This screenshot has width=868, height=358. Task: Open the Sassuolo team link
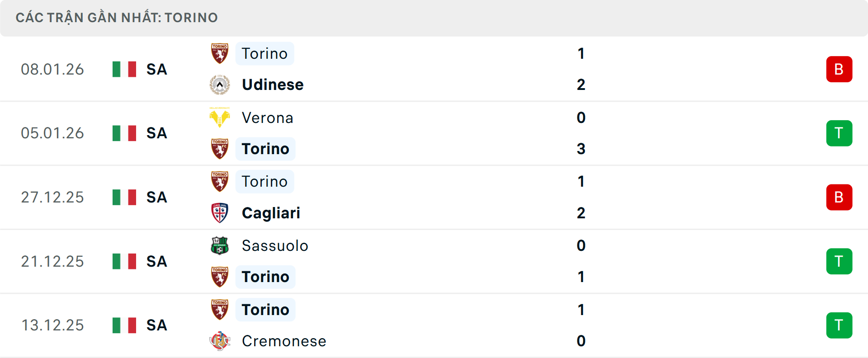275,245
